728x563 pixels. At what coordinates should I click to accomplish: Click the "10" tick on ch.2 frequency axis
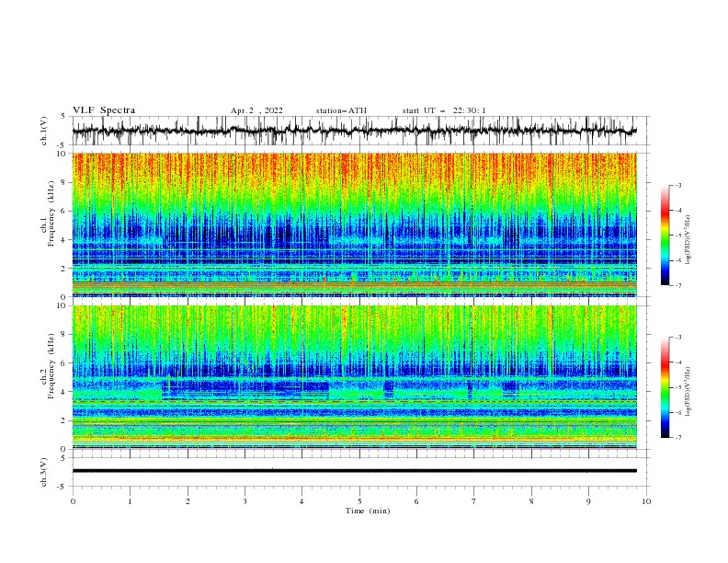point(63,305)
